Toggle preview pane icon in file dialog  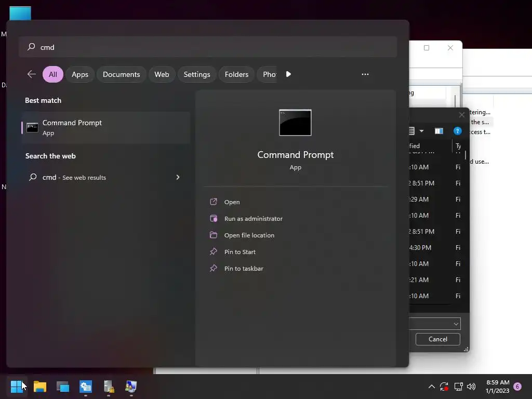coord(439,131)
